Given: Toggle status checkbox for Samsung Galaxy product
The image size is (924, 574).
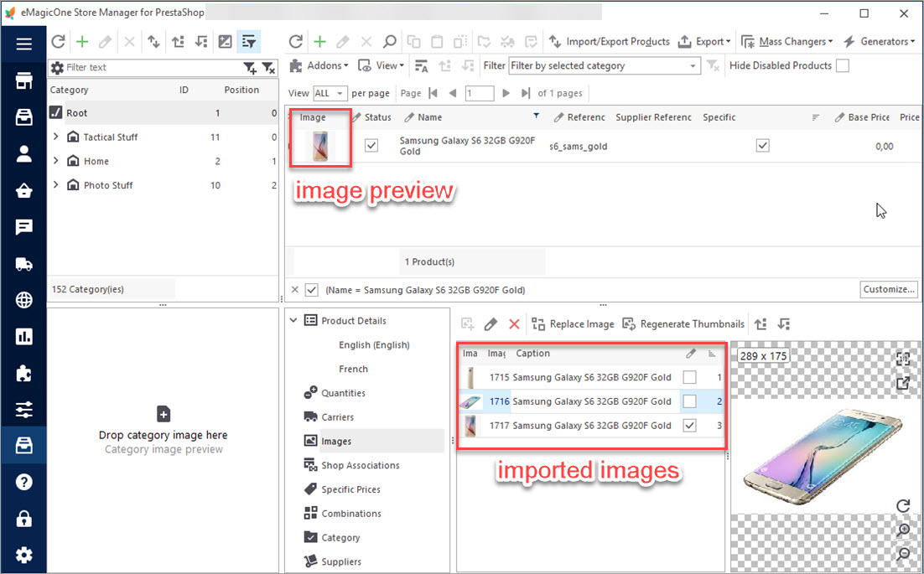Looking at the screenshot, I should 371,145.
